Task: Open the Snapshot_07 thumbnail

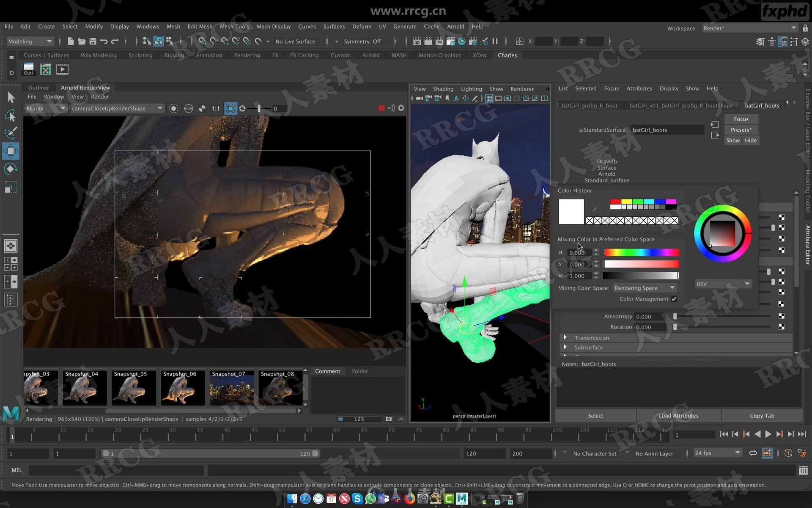Action: (x=232, y=388)
